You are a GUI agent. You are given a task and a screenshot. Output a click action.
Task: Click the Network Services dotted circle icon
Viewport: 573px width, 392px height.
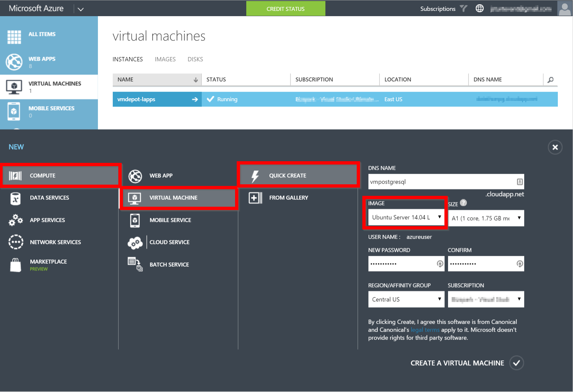pos(16,242)
